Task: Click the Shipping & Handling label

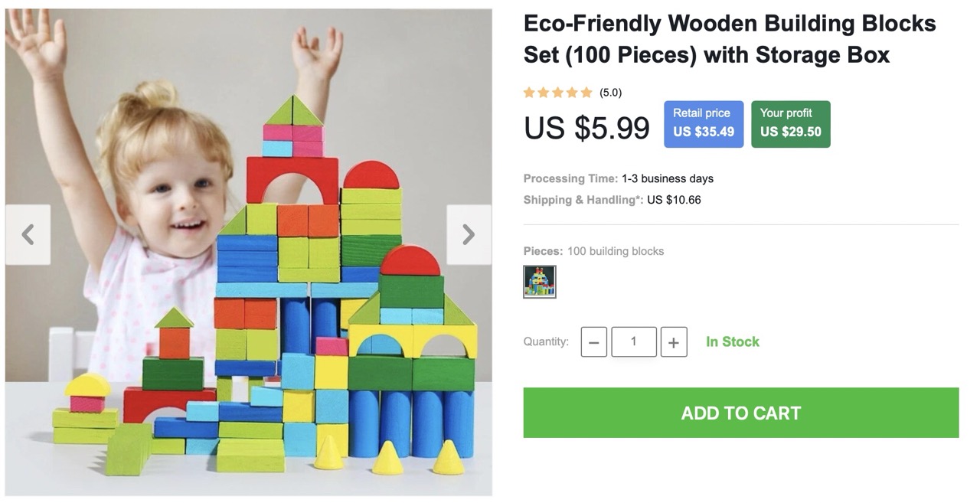Action: (583, 200)
